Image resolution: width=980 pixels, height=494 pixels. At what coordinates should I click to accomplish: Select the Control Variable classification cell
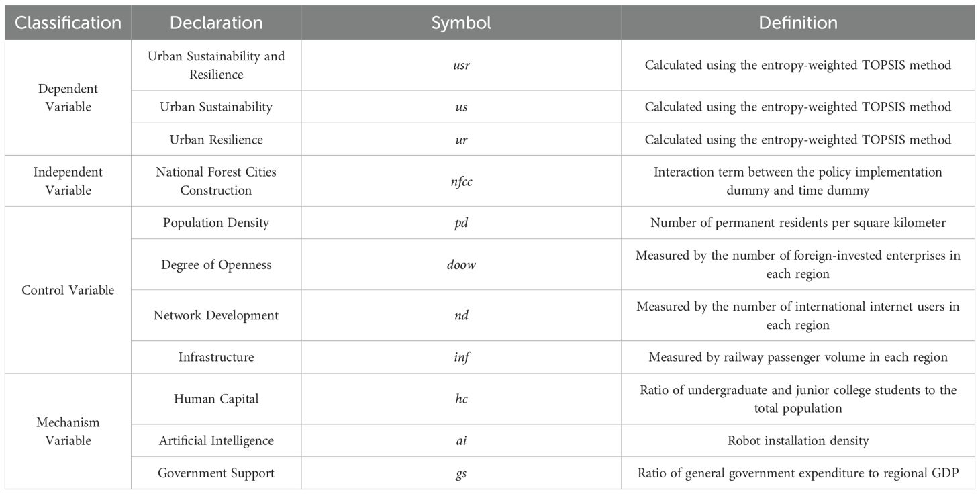pos(68,290)
